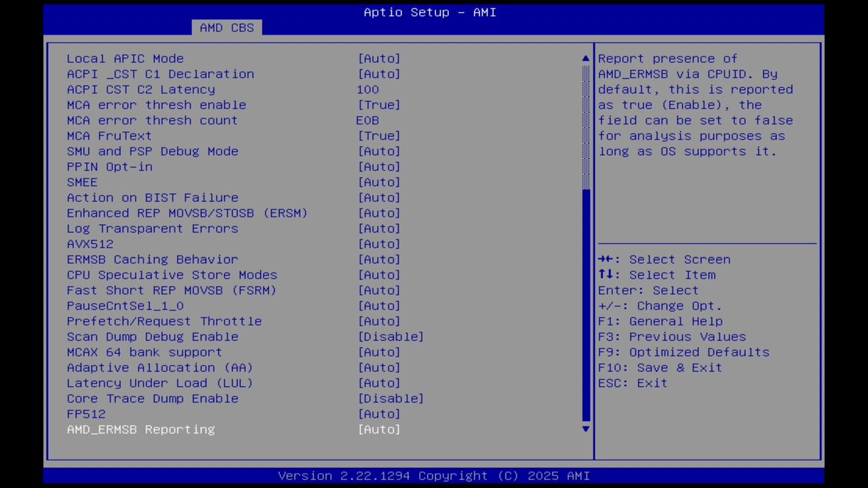868x488 pixels.
Task: Switch to the AMD CBS tab
Action: [226, 27]
